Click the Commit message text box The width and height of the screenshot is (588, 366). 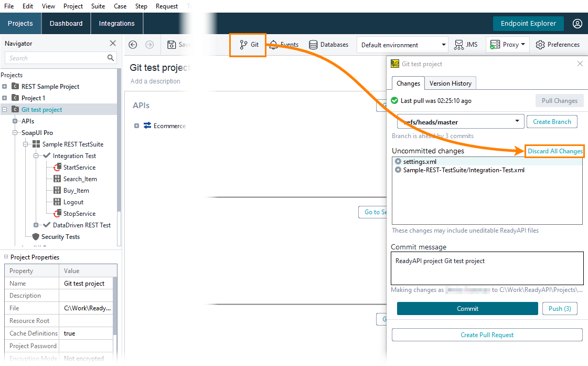[x=487, y=268]
